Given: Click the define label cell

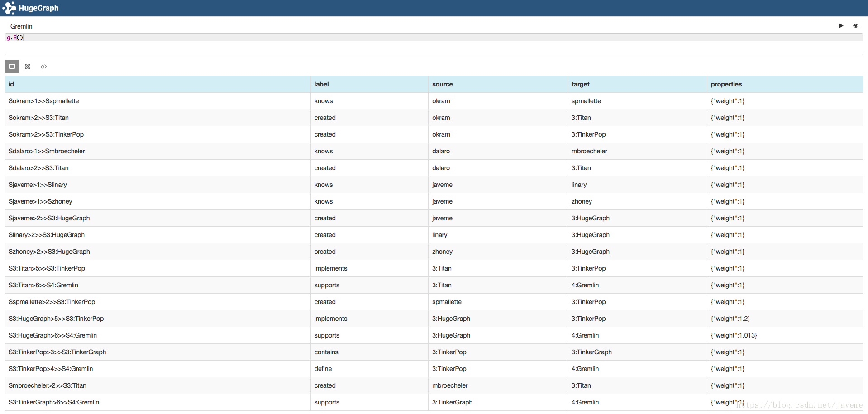Looking at the screenshot, I should pyautogui.click(x=369, y=369).
